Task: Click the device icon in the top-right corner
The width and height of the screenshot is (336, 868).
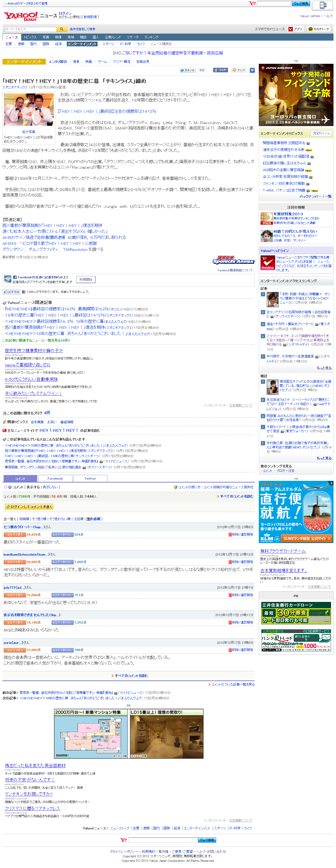Action: click(x=323, y=5)
